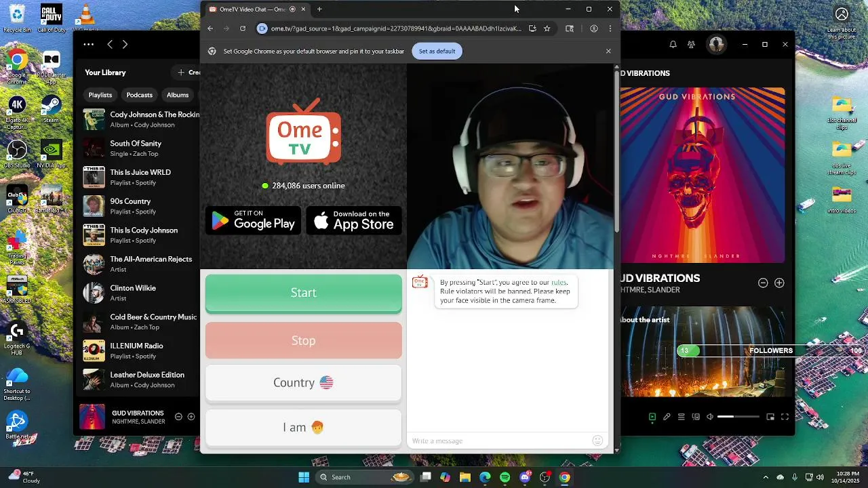868x488 pixels.
Task: Open the Google Chrome desktop shortcut
Action: 17,66
